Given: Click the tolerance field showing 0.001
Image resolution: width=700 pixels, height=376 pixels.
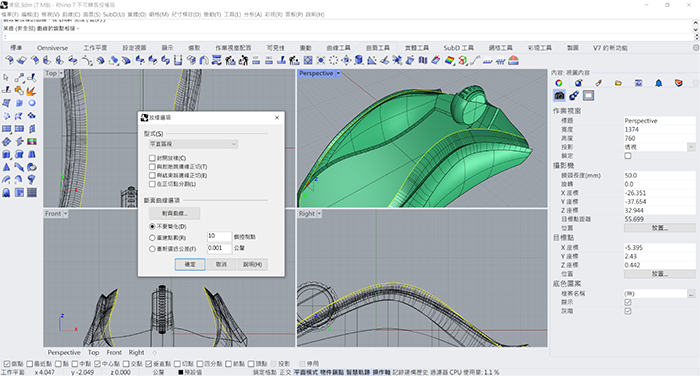Looking at the screenshot, I should (219, 248).
